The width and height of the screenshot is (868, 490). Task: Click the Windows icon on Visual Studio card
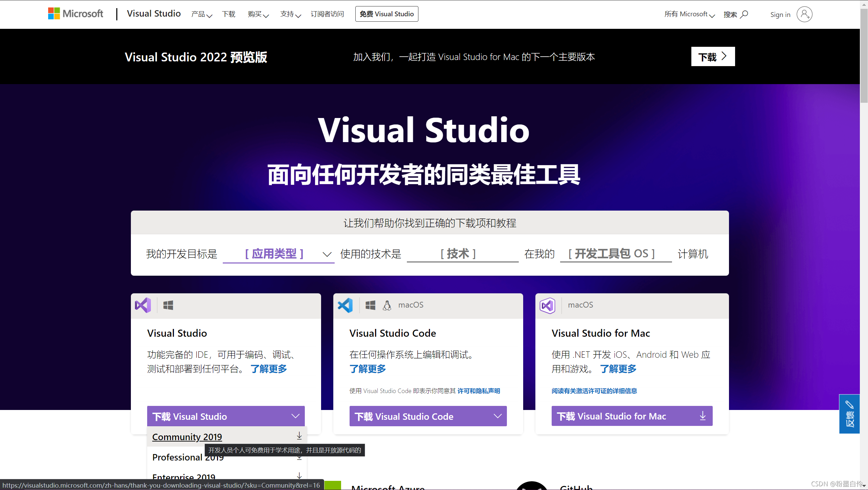click(x=168, y=305)
